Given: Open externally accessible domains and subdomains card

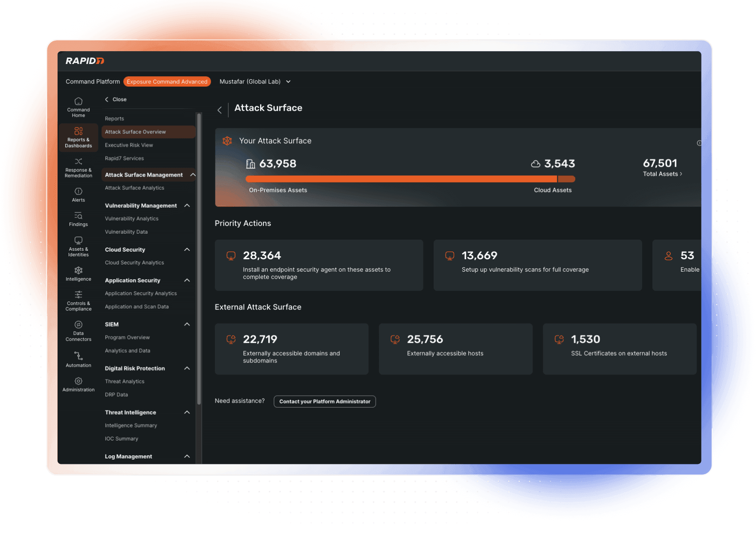Looking at the screenshot, I should tap(292, 349).
